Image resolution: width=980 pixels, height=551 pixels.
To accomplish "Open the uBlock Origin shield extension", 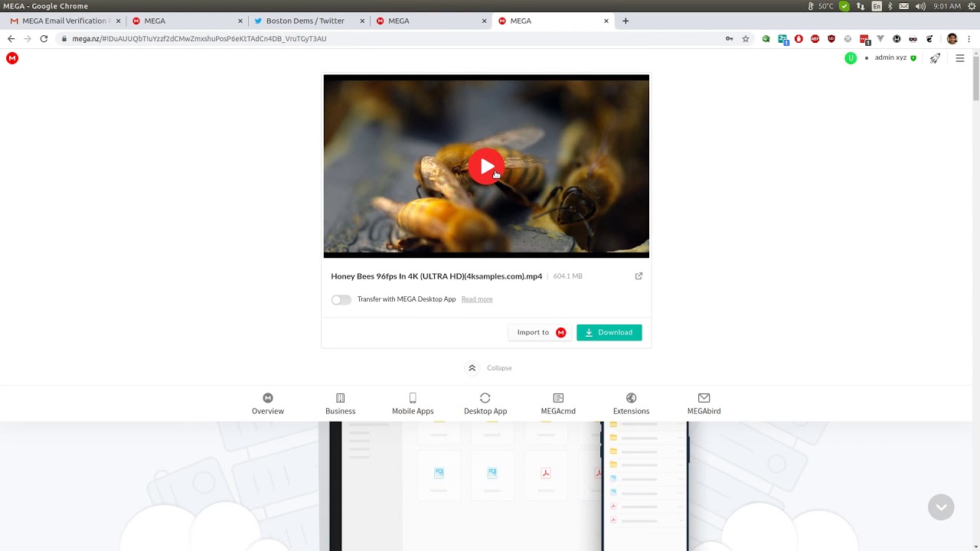I will [x=831, y=38].
